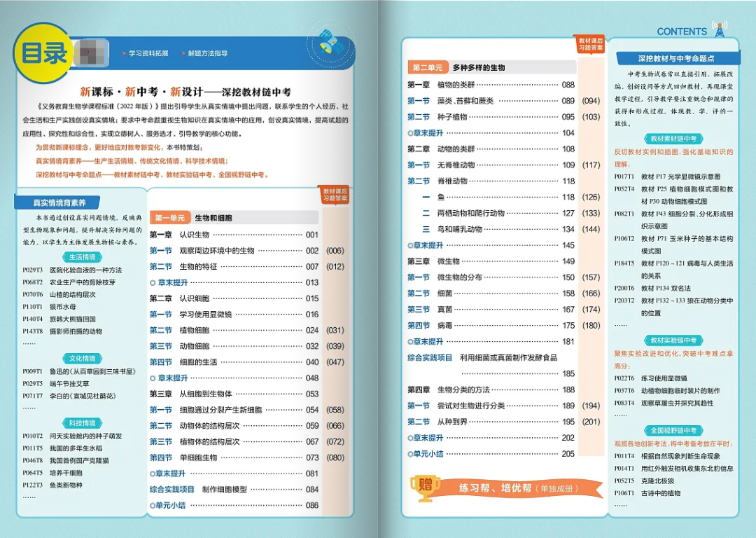Screen dimensions: 756x538
Task: Open the 单细胞生物 section entry
Action: pyautogui.click(x=234, y=458)
